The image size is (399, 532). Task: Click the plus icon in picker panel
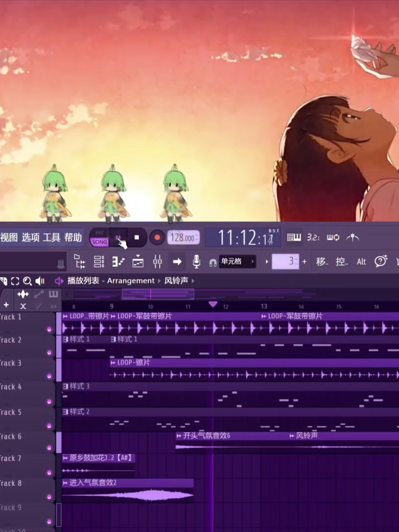point(6,305)
